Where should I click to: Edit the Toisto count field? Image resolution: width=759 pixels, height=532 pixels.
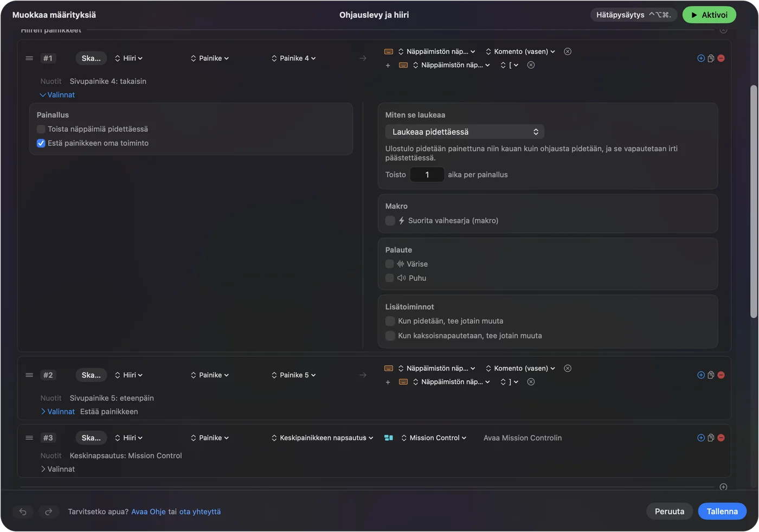[x=427, y=175]
